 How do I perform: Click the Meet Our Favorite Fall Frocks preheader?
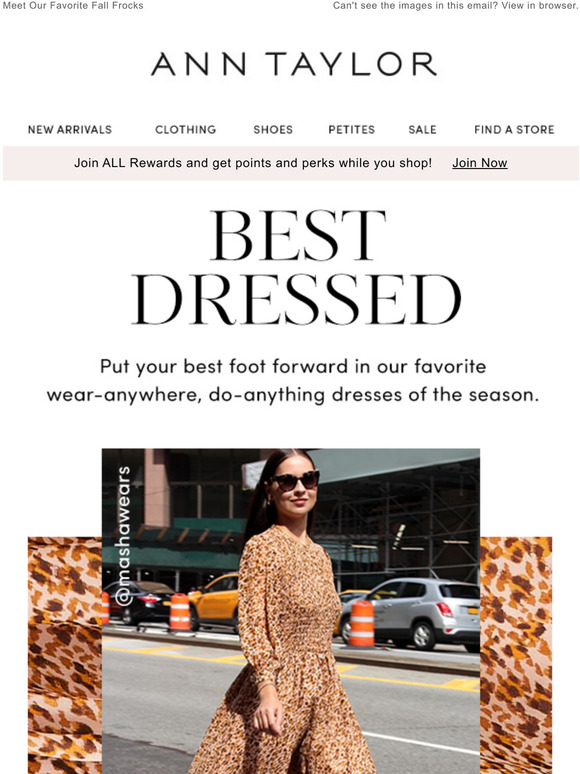(73, 5)
